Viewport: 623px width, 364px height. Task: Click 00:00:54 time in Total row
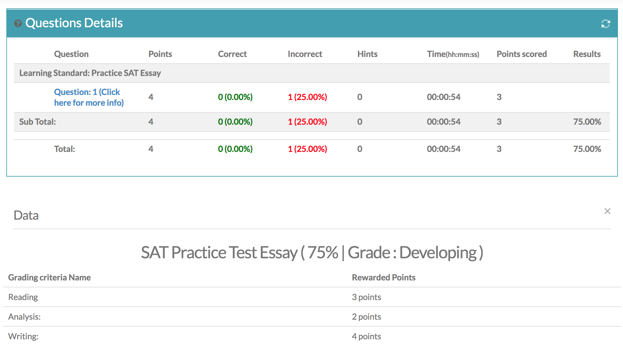[x=444, y=149]
